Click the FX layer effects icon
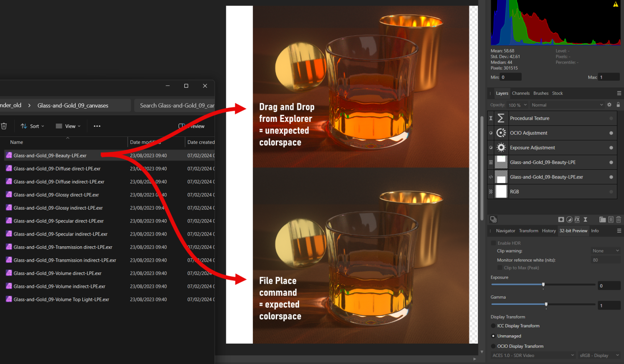 (577, 219)
